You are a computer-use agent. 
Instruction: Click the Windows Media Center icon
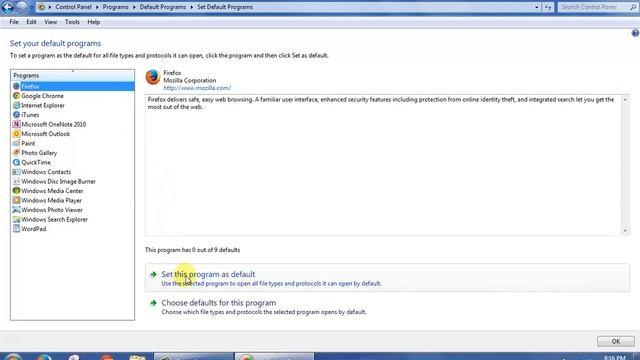point(16,191)
